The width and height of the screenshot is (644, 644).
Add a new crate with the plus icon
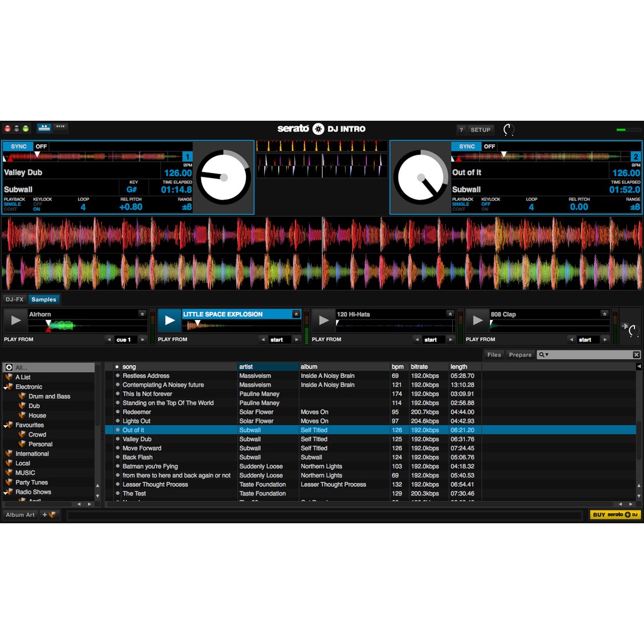[49, 515]
